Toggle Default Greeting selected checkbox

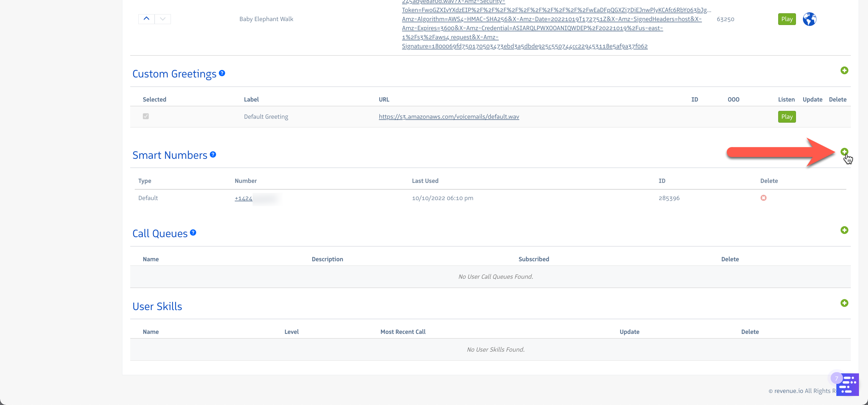[x=146, y=116]
